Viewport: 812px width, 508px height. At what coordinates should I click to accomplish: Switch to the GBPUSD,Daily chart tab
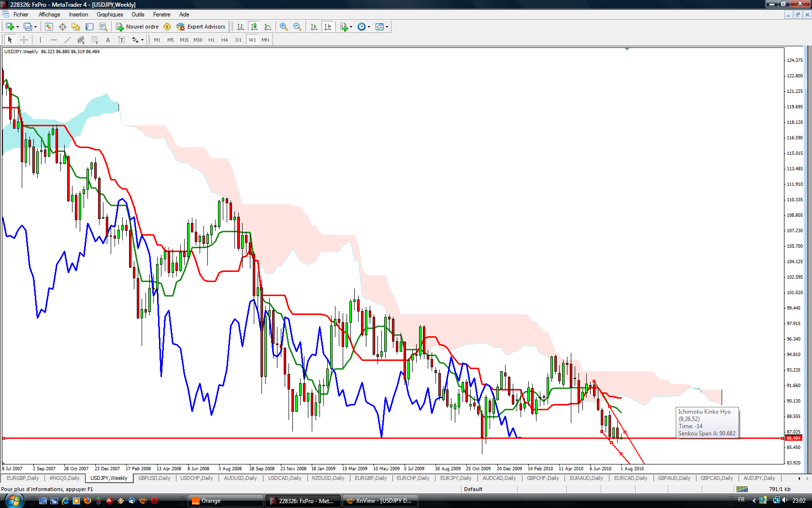(154, 478)
